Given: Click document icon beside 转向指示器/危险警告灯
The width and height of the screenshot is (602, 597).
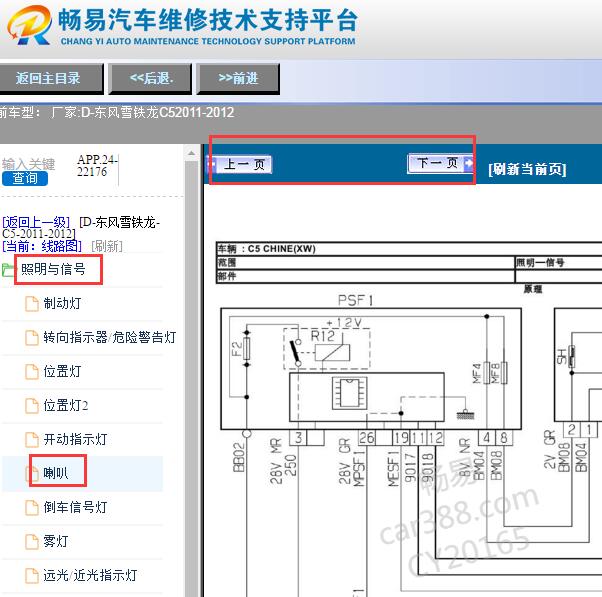Looking at the screenshot, I should point(32,338).
